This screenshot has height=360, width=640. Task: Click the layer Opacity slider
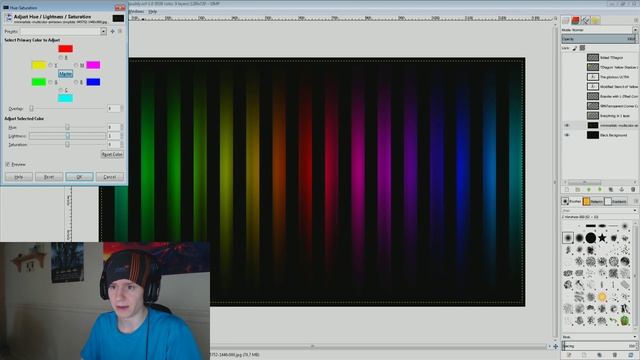(599, 39)
